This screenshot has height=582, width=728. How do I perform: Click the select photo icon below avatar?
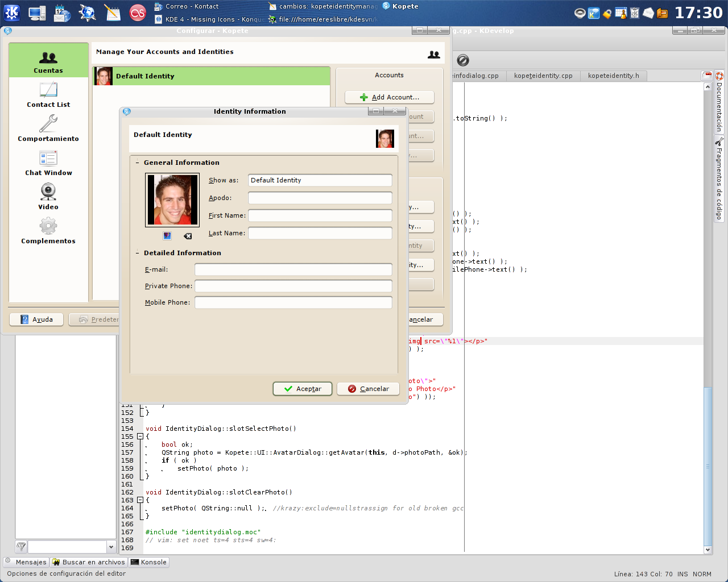(x=167, y=236)
